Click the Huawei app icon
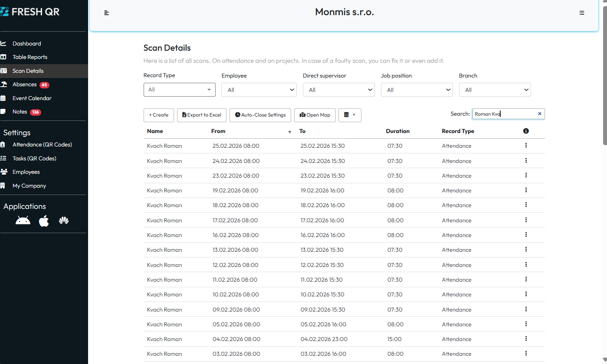 click(x=64, y=221)
